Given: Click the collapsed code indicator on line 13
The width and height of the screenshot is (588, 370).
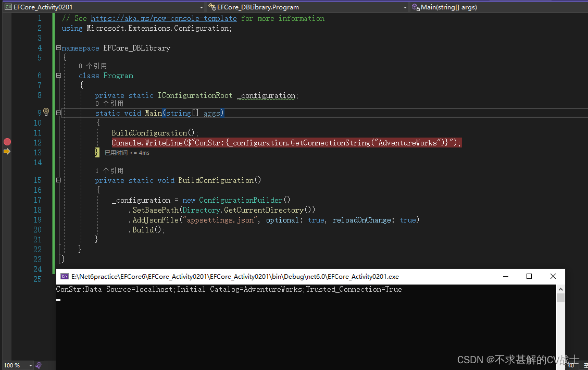Looking at the screenshot, I should click(97, 152).
